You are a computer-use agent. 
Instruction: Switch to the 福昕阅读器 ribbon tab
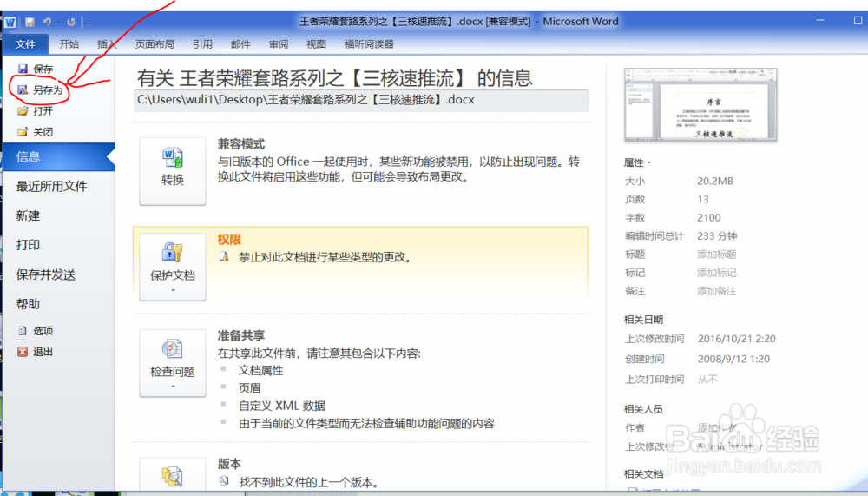tap(369, 44)
